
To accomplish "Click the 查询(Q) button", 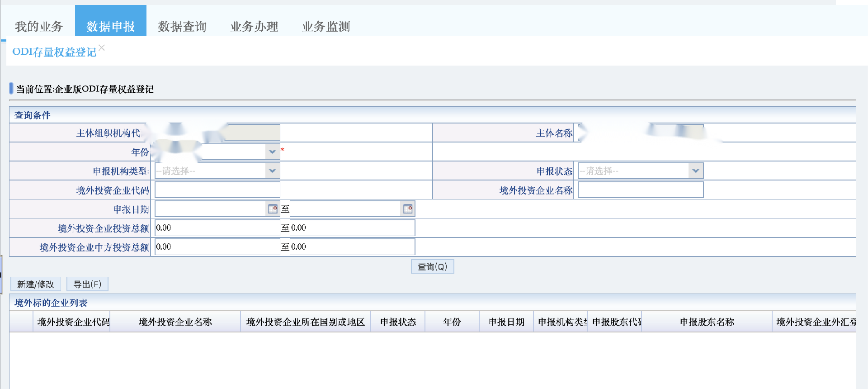I will pos(432,266).
